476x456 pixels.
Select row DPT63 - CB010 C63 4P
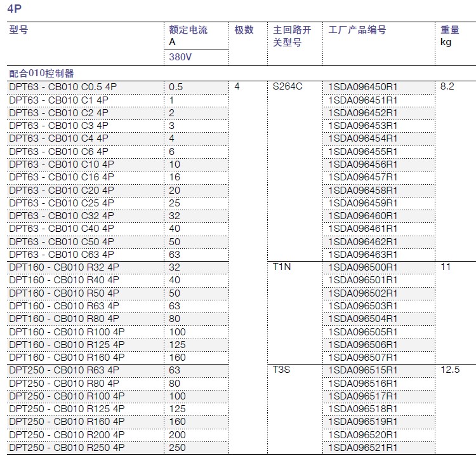click(241, 255)
